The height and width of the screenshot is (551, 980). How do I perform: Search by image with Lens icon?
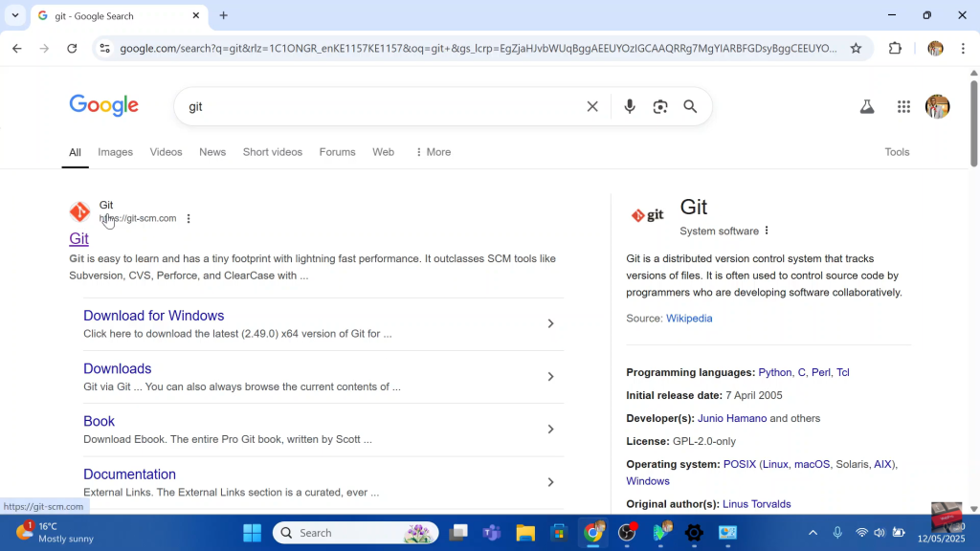pyautogui.click(x=660, y=107)
